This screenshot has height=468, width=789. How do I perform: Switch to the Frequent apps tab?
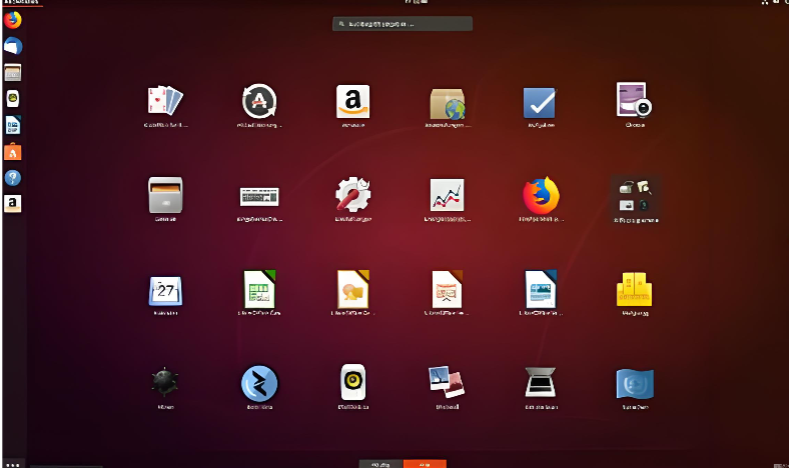pyautogui.click(x=381, y=464)
